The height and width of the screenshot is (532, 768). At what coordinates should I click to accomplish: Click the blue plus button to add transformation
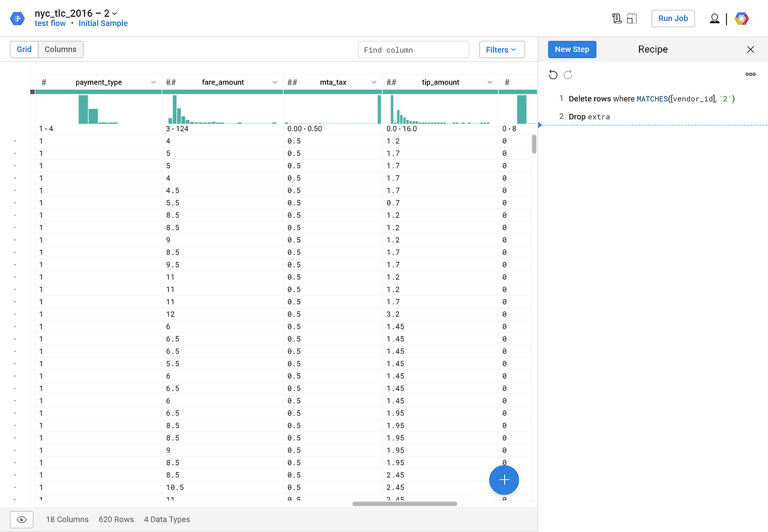504,480
